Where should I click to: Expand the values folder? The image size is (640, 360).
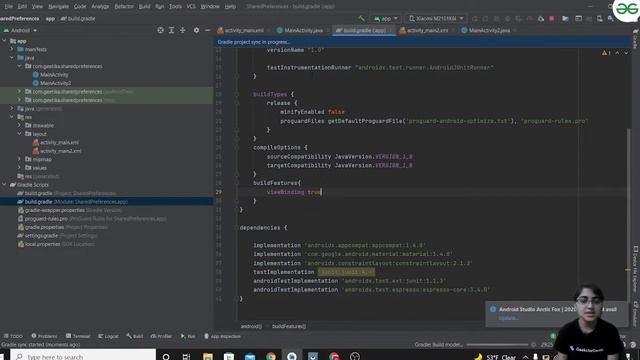[19, 168]
